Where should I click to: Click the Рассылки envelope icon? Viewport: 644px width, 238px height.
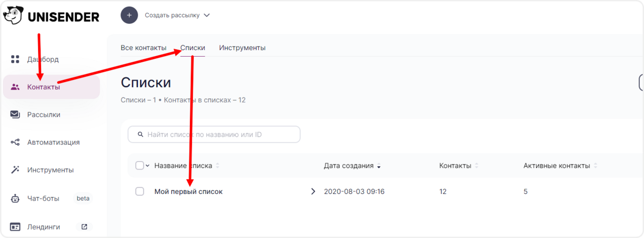click(x=15, y=114)
